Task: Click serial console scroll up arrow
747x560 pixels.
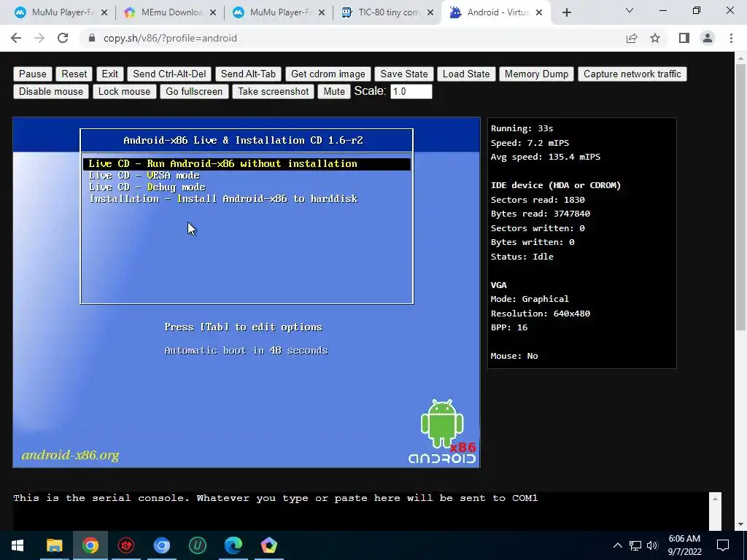Action: click(x=715, y=499)
